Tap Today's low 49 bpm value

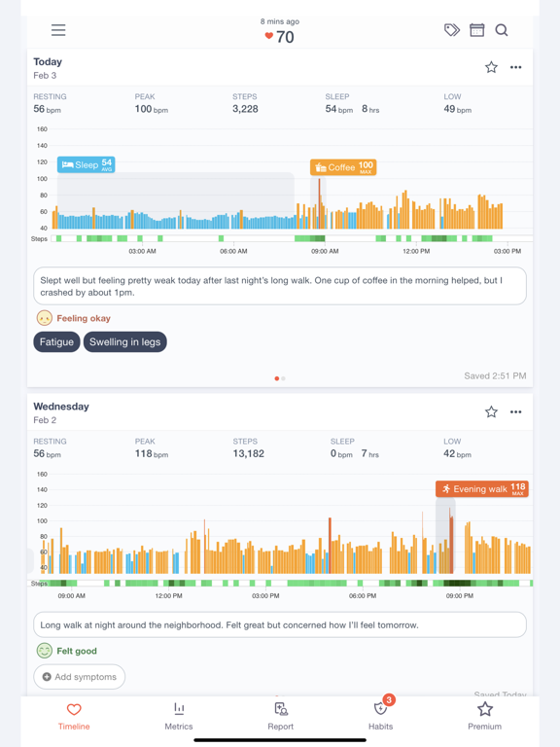(x=458, y=109)
